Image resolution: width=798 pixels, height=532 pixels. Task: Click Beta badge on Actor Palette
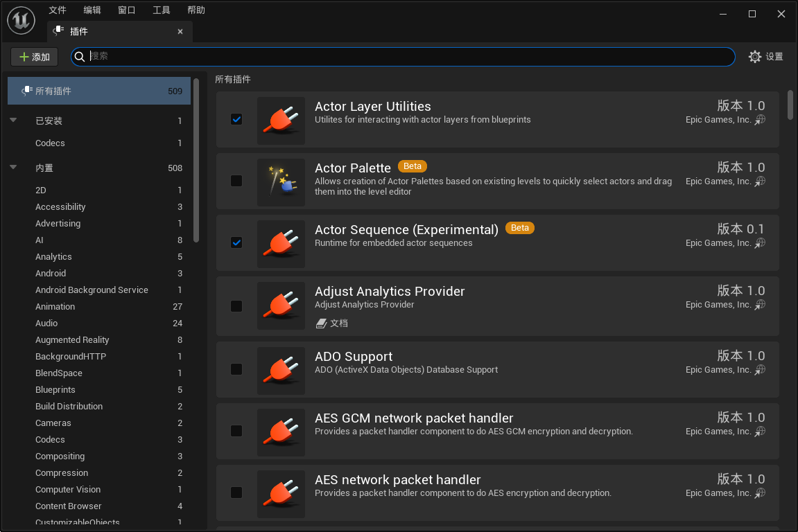pos(413,166)
